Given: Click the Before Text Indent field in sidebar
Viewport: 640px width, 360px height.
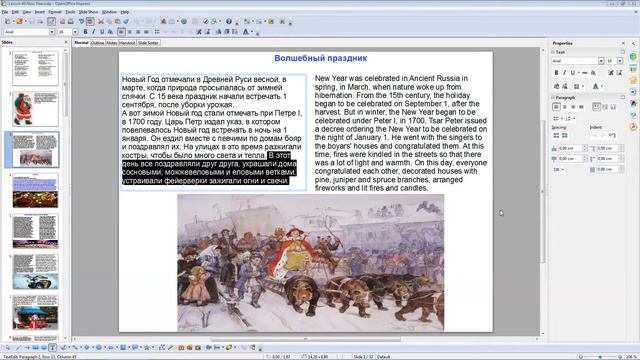Looking at the screenshot, I should 609,148.
